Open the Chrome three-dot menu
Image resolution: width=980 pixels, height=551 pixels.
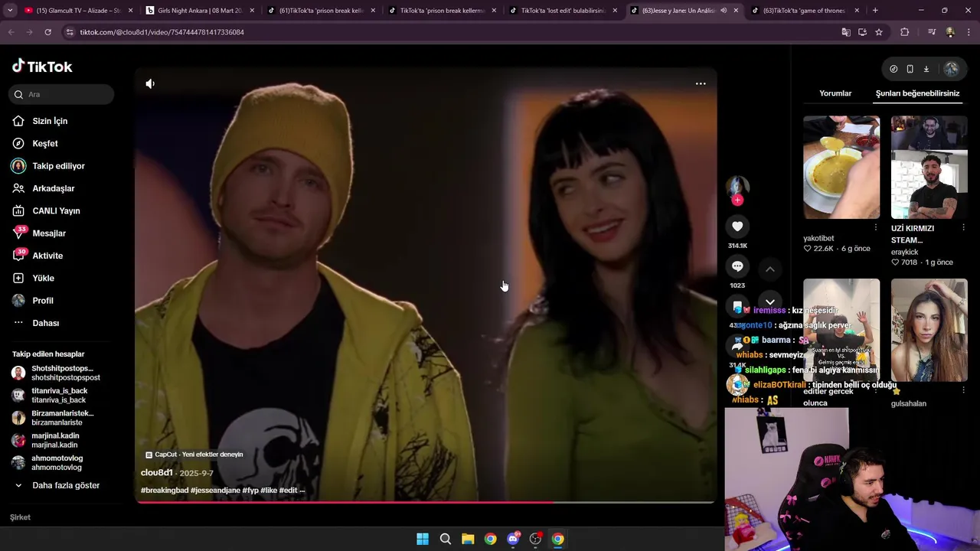tap(969, 32)
